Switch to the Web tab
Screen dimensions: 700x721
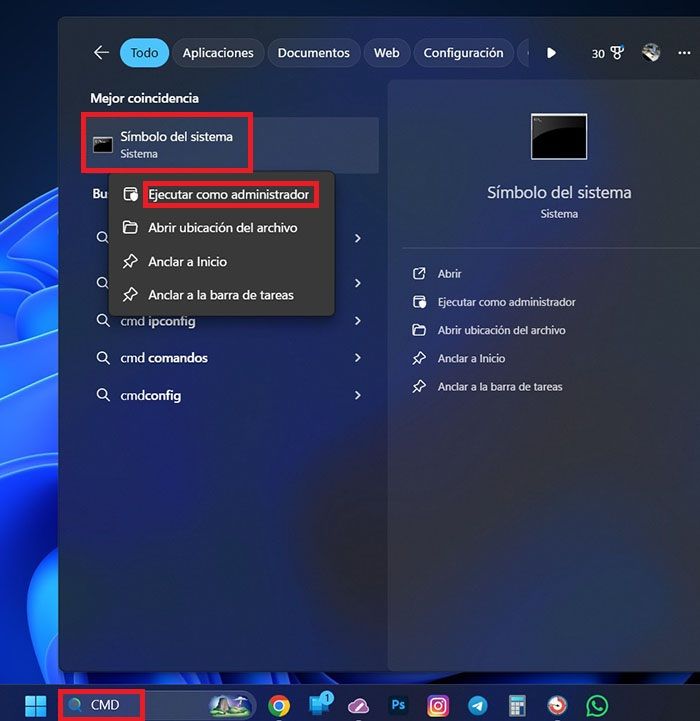coord(386,53)
